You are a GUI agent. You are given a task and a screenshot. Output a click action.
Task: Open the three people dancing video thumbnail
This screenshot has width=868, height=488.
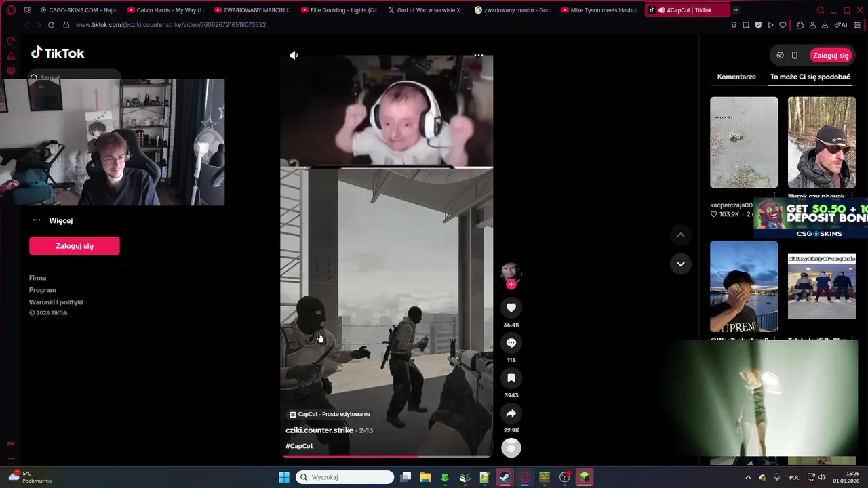point(822,287)
